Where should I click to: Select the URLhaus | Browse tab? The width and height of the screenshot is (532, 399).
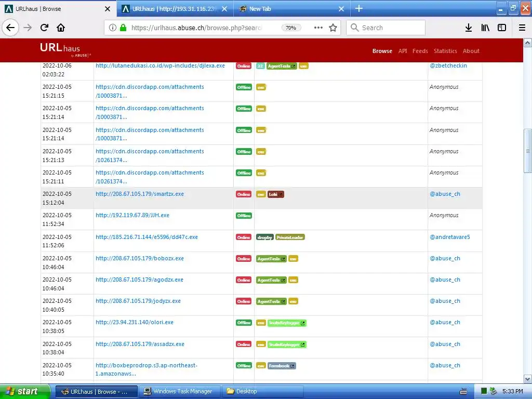58,9
